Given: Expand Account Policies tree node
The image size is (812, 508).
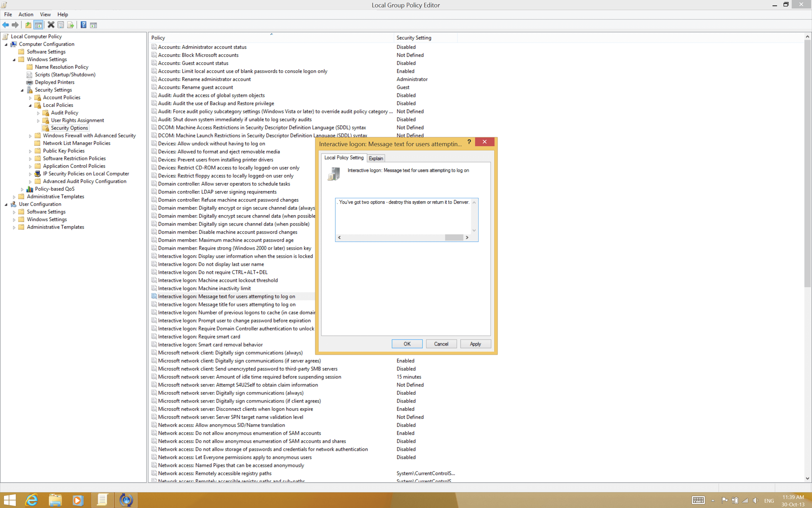Looking at the screenshot, I should (x=30, y=98).
